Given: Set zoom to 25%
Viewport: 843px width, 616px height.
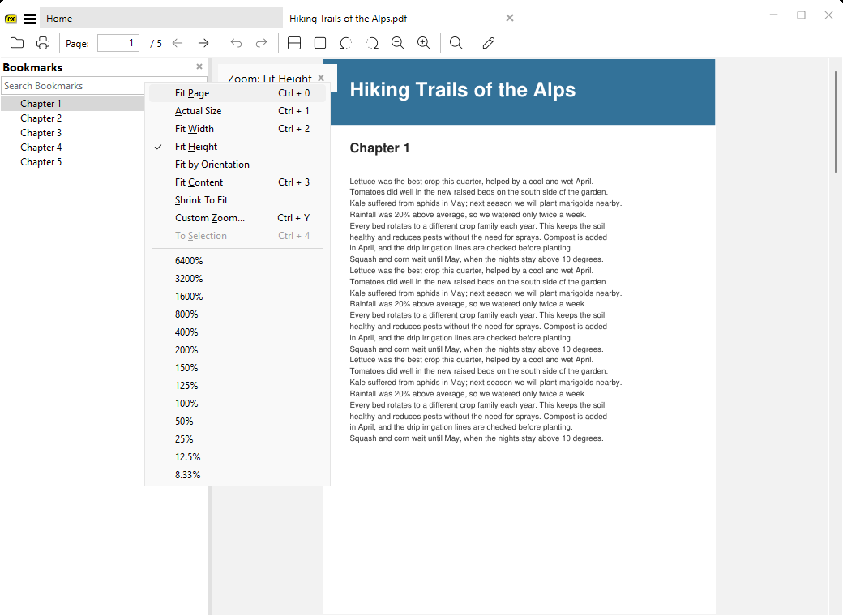Looking at the screenshot, I should pyautogui.click(x=237, y=438).
